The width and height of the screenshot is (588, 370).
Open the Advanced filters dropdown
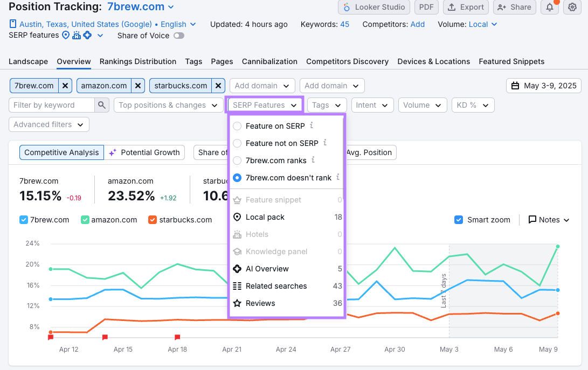pos(49,124)
